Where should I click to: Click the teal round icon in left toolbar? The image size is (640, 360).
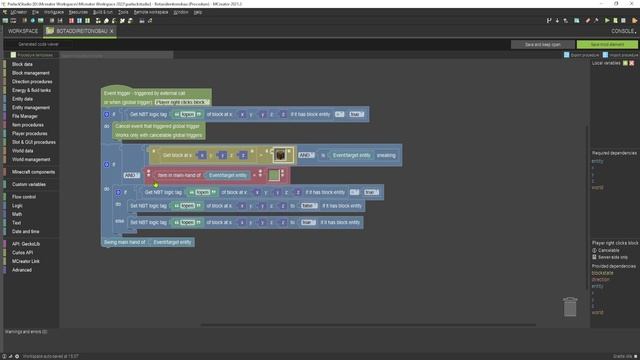click(x=33, y=20)
